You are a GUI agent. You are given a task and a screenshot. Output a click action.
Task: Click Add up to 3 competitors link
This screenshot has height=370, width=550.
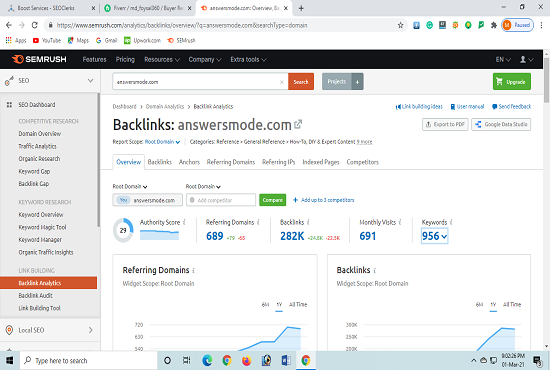tap(323, 200)
